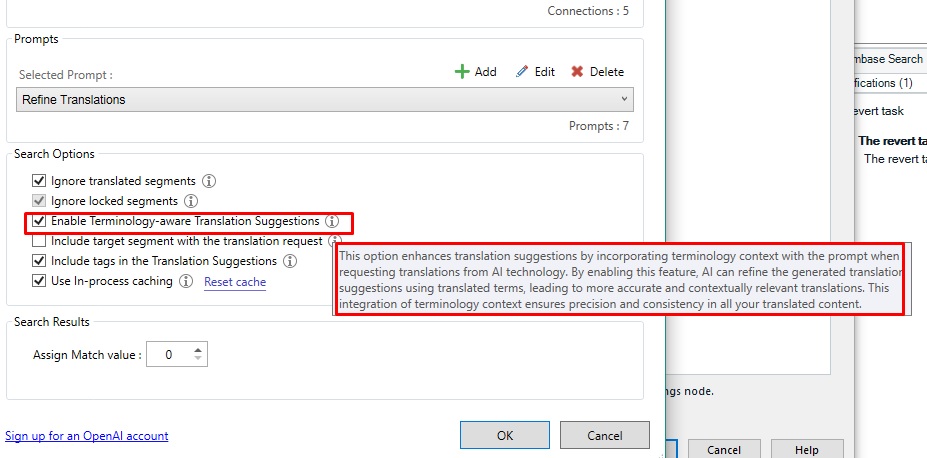Click info icon for Terminology-aware Translation Suggestions
The image size is (927, 458).
pyautogui.click(x=332, y=221)
